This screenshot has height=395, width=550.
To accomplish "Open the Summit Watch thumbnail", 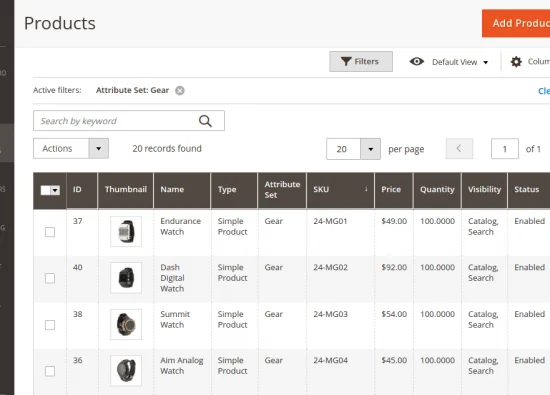I will coord(126,324).
